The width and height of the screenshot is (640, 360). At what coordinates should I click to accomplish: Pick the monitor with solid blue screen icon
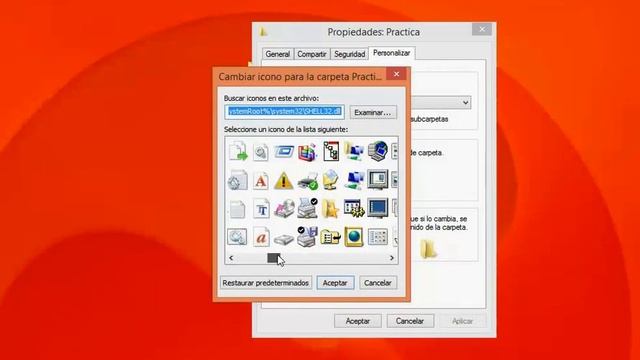(378, 208)
